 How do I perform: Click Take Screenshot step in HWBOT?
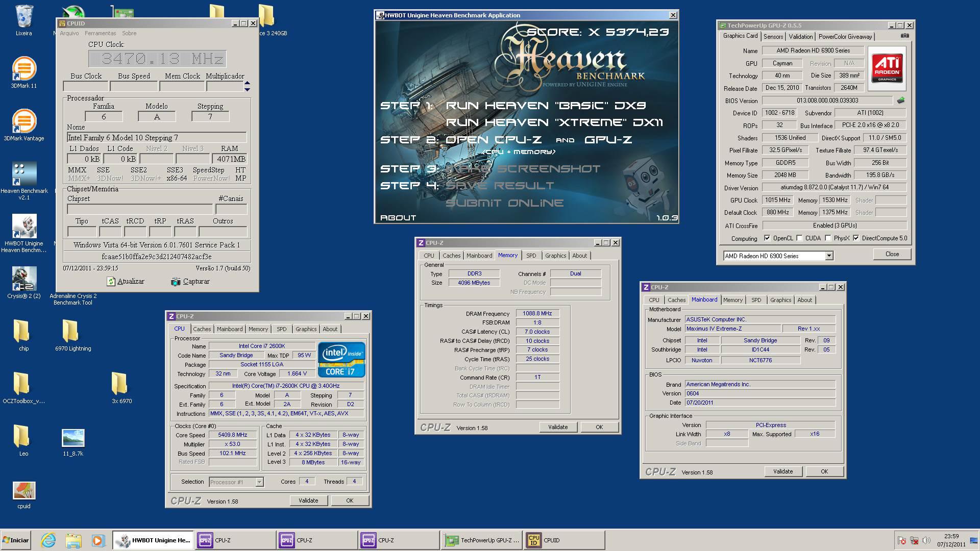(523, 169)
